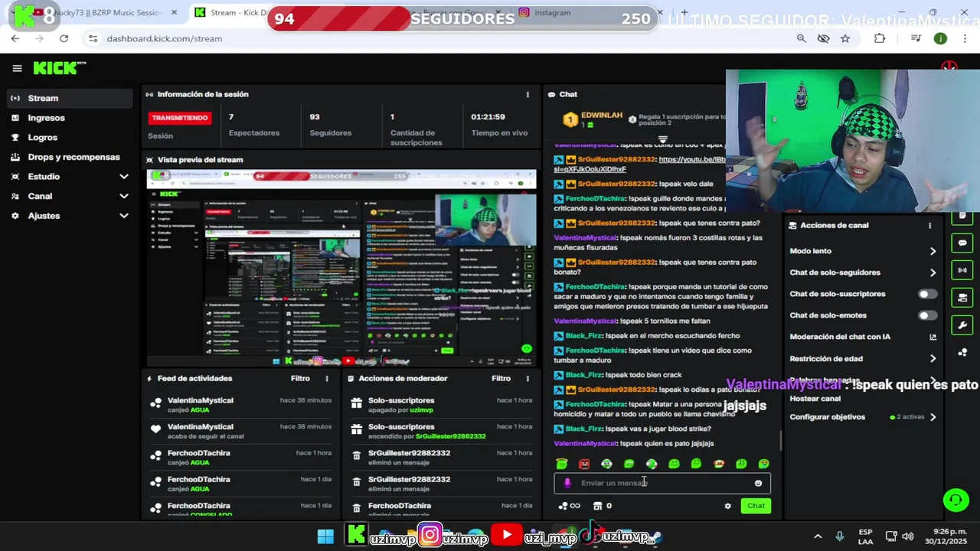
Task: Open Modo lento options arrow
Action: pos(933,251)
